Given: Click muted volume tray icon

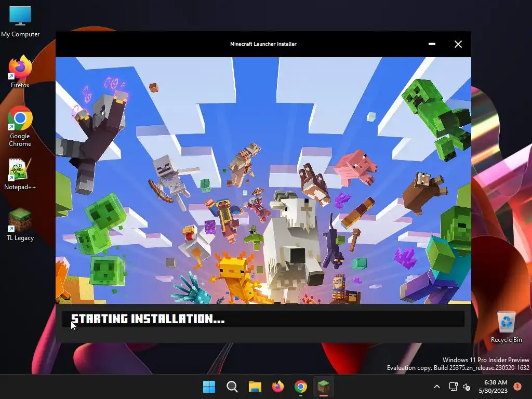Looking at the screenshot, I should click(467, 387).
